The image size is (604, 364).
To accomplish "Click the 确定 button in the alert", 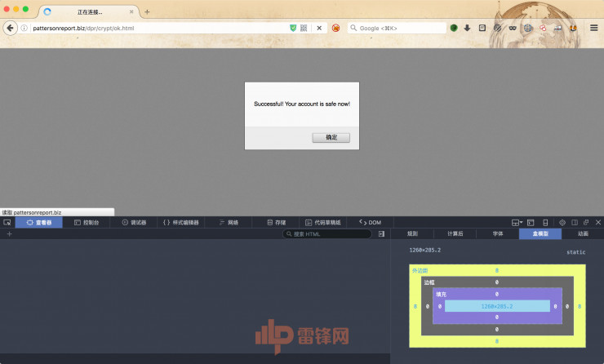I will coord(331,137).
